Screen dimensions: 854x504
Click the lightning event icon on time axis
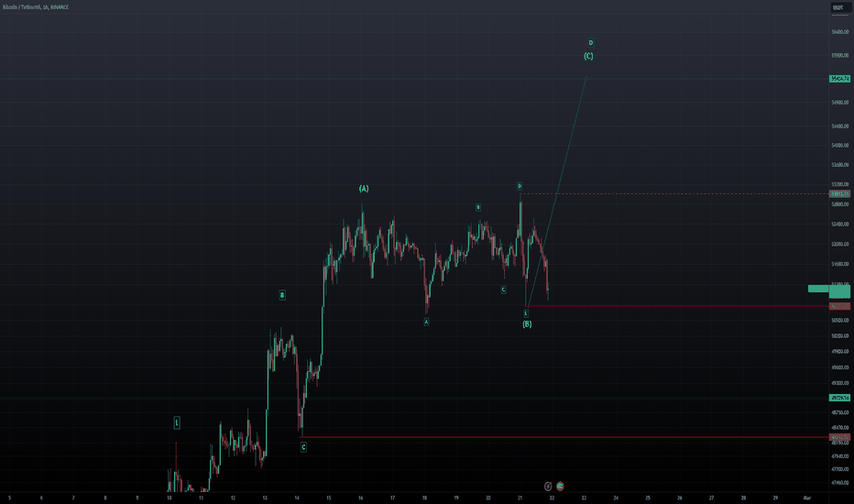point(548,486)
